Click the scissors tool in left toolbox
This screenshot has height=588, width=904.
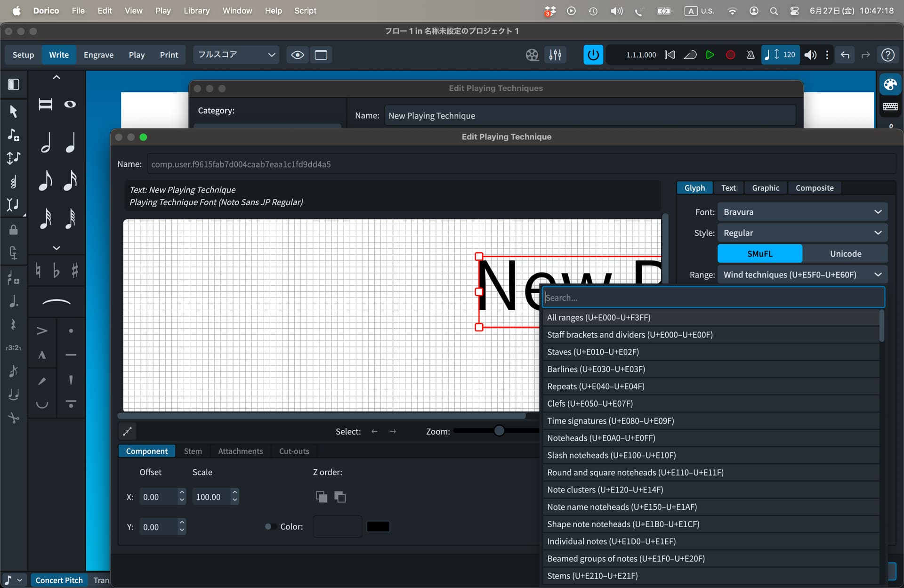(x=13, y=418)
